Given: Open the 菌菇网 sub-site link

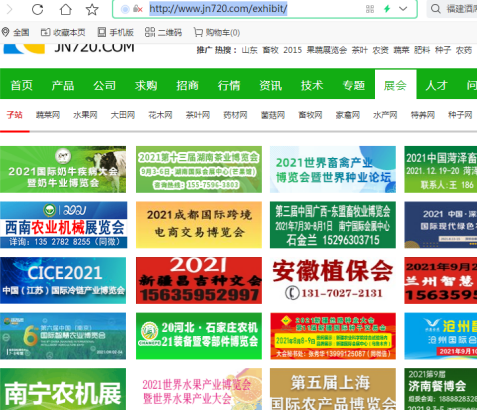Looking at the screenshot, I should click(273, 115).
